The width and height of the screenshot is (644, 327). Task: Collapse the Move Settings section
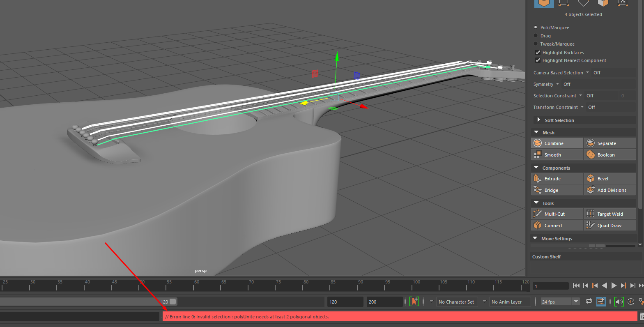pyautogui.click(x=535, y=238)
